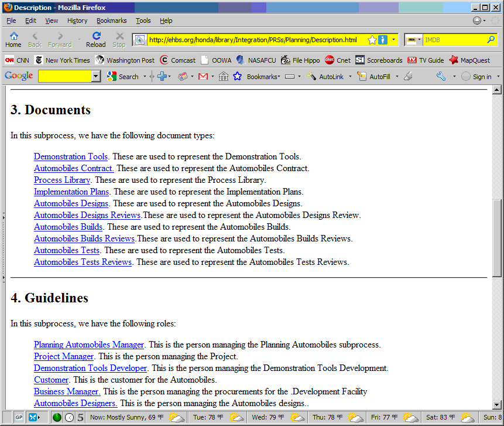Open the Automobiles Designs Reviews link
The width and height of the screenshot is (504, 426).
pyautogui.click(x=87, y=215)
